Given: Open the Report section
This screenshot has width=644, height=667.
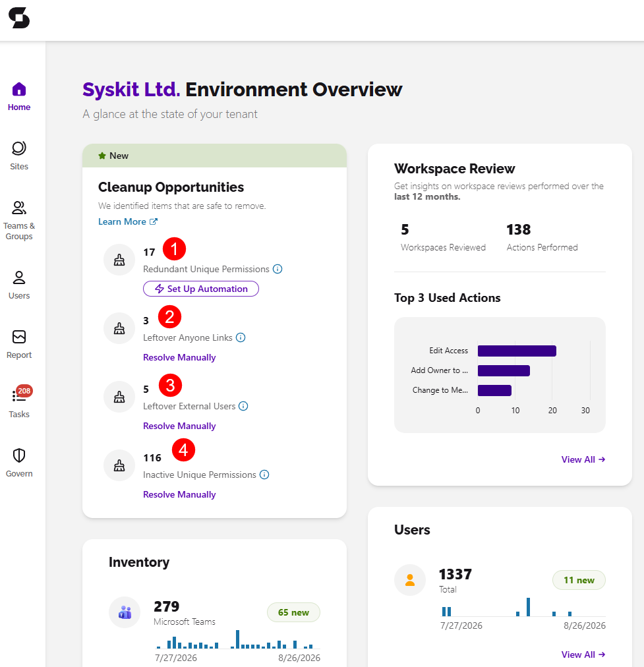Looking at the screenshot, I should 19,345.
